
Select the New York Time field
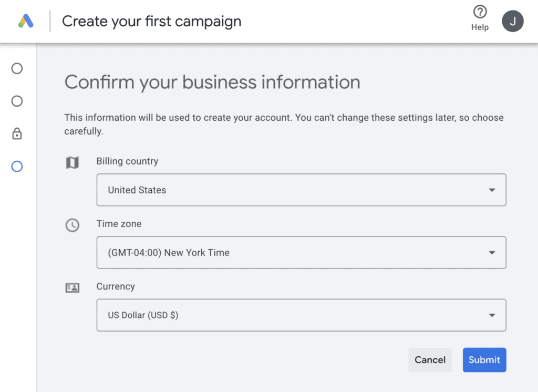point(168,252)
